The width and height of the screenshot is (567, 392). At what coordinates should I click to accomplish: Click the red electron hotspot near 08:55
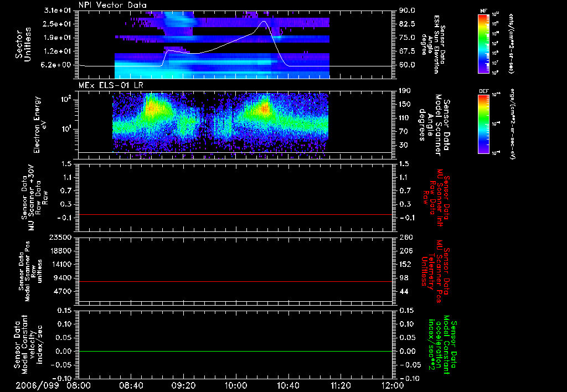pos(151,108)
